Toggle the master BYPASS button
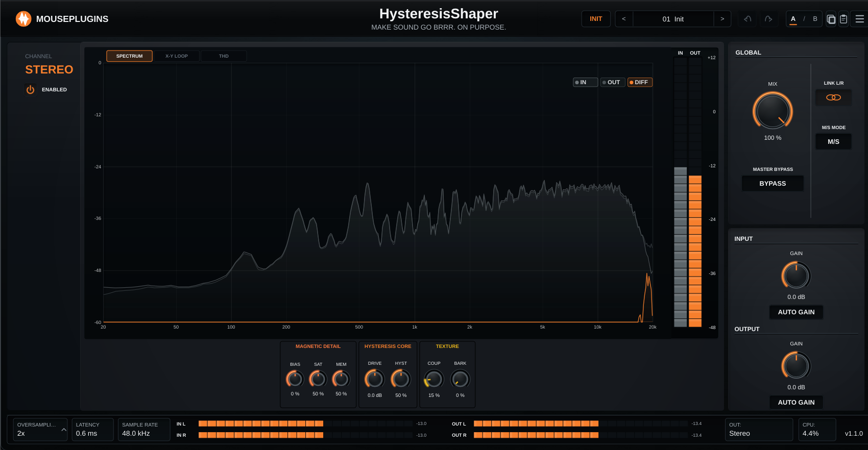The height and width of the screenshot is (450, 868). click(773, 184)
